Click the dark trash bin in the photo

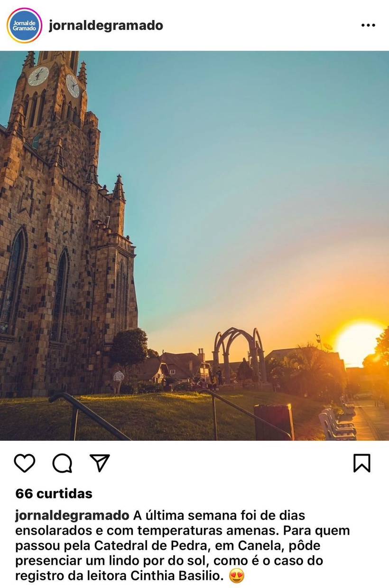(x=274, y=422)
